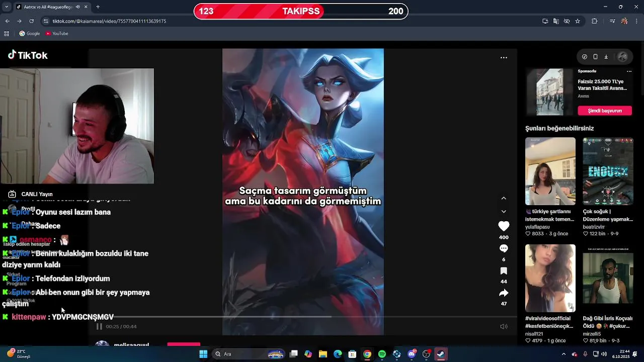Image resolution: width=644 pixels, height=362 pixels.
Task: Open the sponsored ad three-dot menu
Action: (x=629, y=71)
